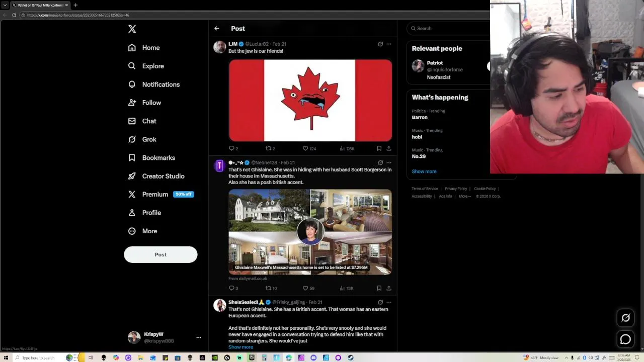Open Creator Studio

pos(156,176)
